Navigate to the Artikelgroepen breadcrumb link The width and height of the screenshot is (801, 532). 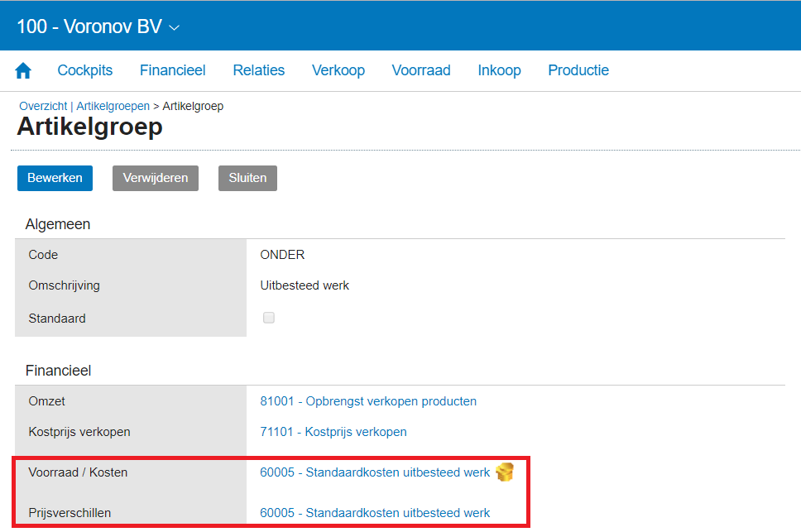(113, 106)
